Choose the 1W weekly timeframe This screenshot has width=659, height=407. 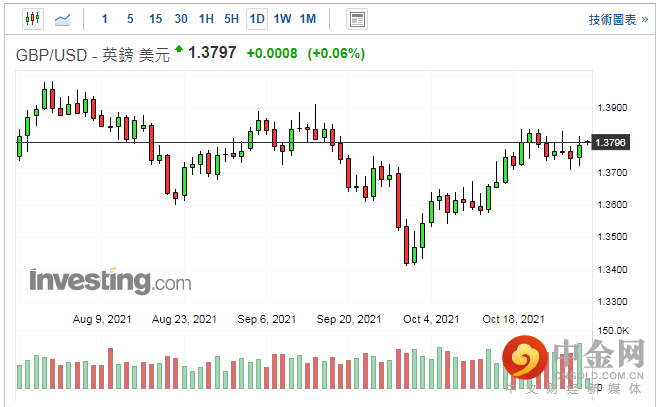click(283, 19)
